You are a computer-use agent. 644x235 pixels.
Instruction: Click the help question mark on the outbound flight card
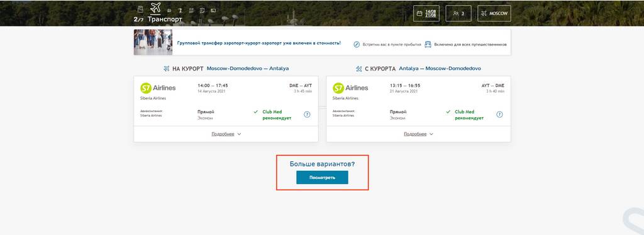307,115
